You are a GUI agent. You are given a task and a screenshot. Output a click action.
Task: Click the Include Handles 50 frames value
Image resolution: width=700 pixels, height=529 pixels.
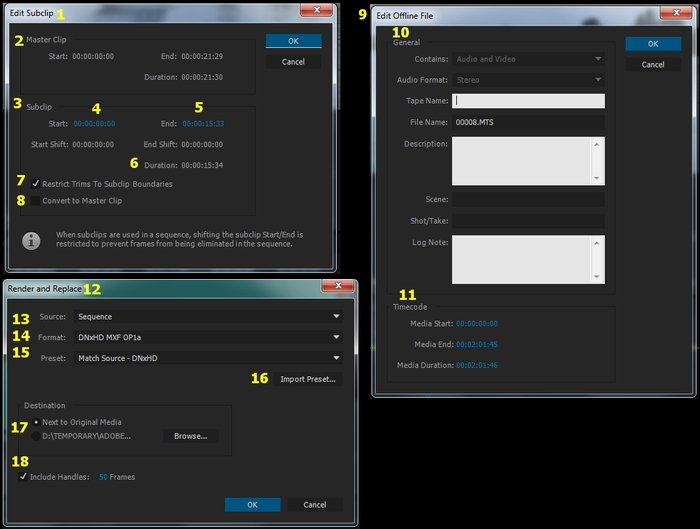[x=103, y=477]
